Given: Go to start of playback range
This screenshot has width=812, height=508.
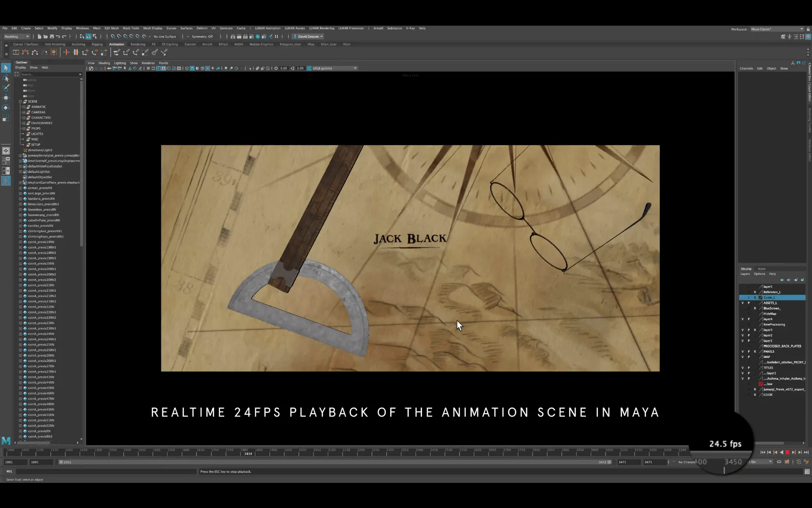Looking at the screenshot, I should click(x=763, y=452).
